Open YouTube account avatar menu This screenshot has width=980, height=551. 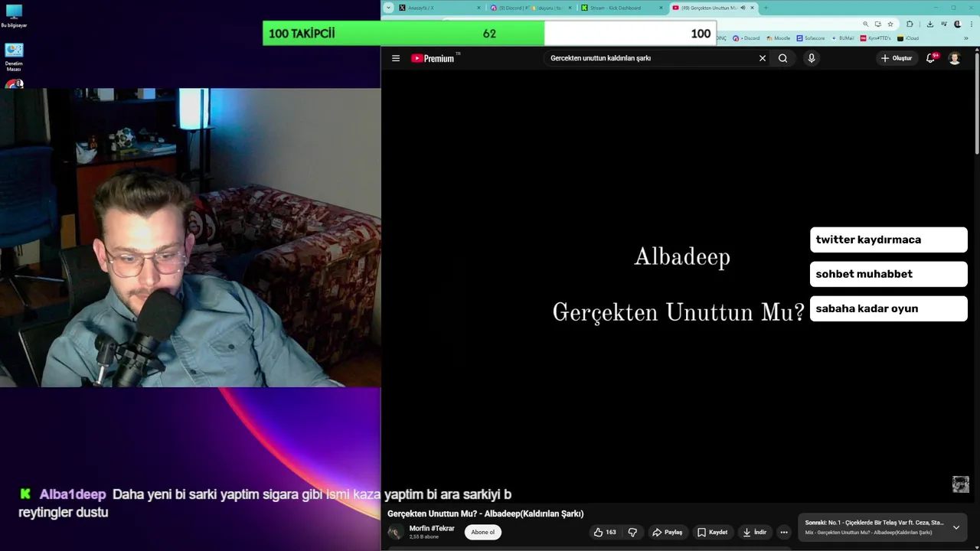click(955, 58)
